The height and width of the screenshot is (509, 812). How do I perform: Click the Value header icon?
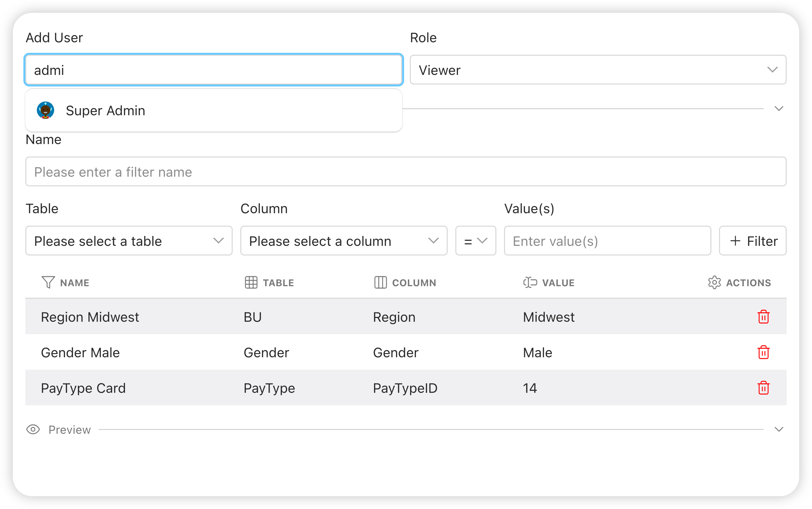[530, 282]
